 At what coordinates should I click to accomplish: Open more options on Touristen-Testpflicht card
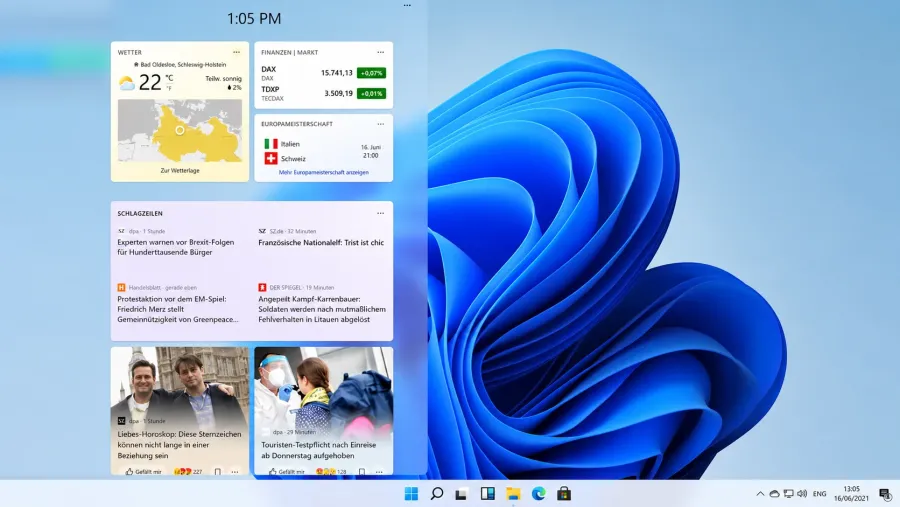[379, 471]
